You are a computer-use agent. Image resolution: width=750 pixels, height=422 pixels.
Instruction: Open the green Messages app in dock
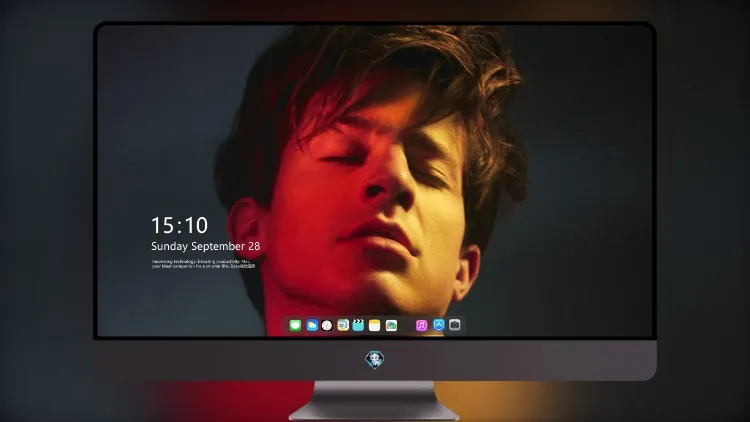(x=295, y=325)
